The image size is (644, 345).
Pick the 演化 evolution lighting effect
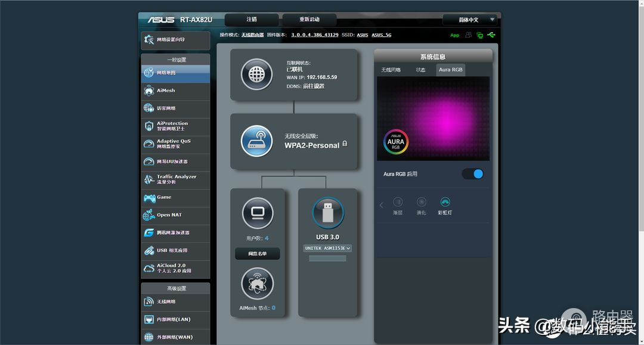[422, 203]
